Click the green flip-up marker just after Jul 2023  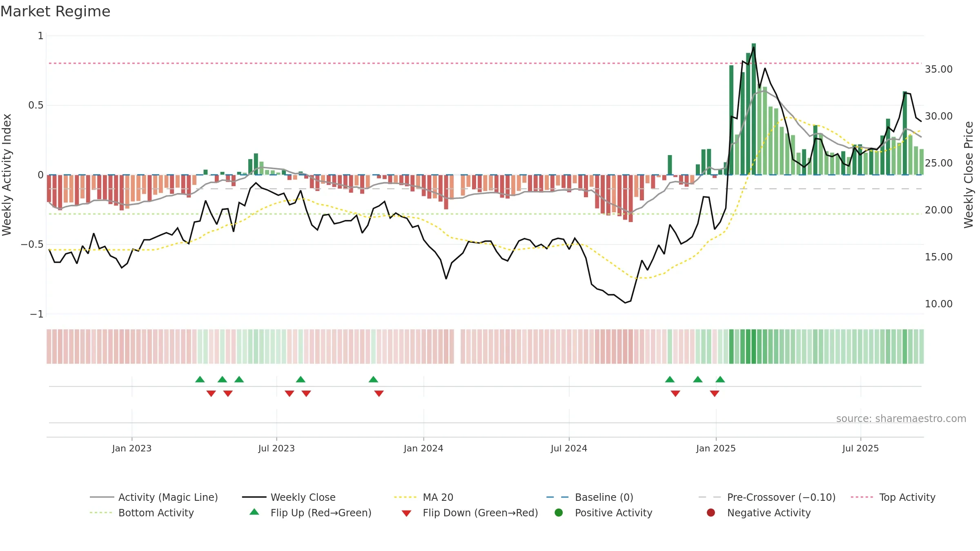click(301, 380)
